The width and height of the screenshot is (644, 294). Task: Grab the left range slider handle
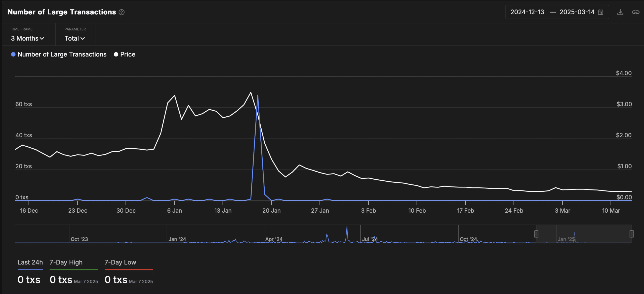[x=536, y=234]
